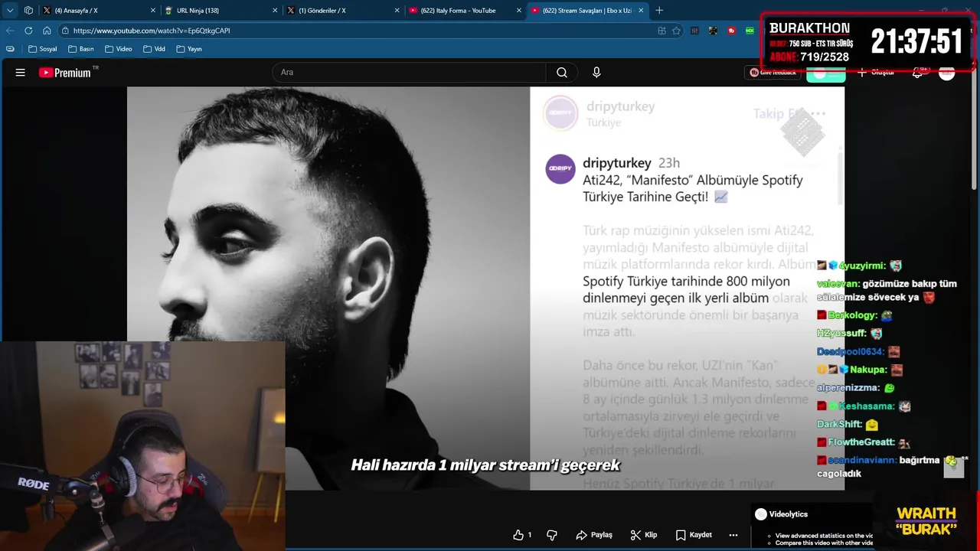The height and width of the screenshot is (551, 980).
Task: Open the split screen icon in address bar
Action: [x=661, y=31]
